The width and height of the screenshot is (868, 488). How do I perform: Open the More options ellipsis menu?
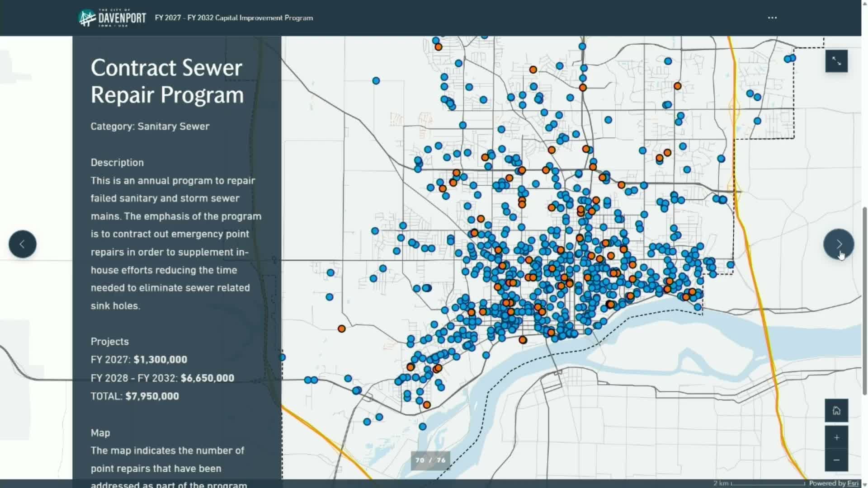[773, 18]
